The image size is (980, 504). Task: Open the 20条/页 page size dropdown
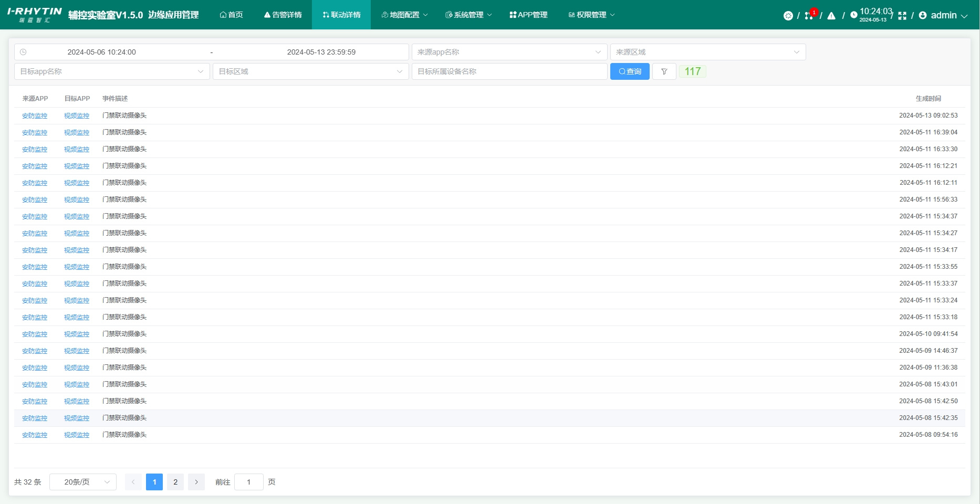tap(83, 482)
